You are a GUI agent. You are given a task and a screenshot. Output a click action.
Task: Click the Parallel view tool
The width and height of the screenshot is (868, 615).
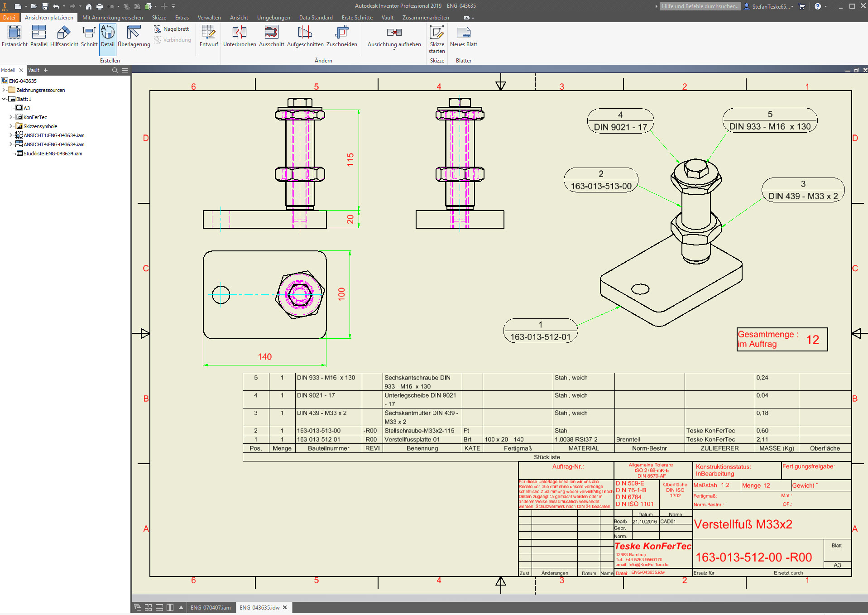point(39,36)
